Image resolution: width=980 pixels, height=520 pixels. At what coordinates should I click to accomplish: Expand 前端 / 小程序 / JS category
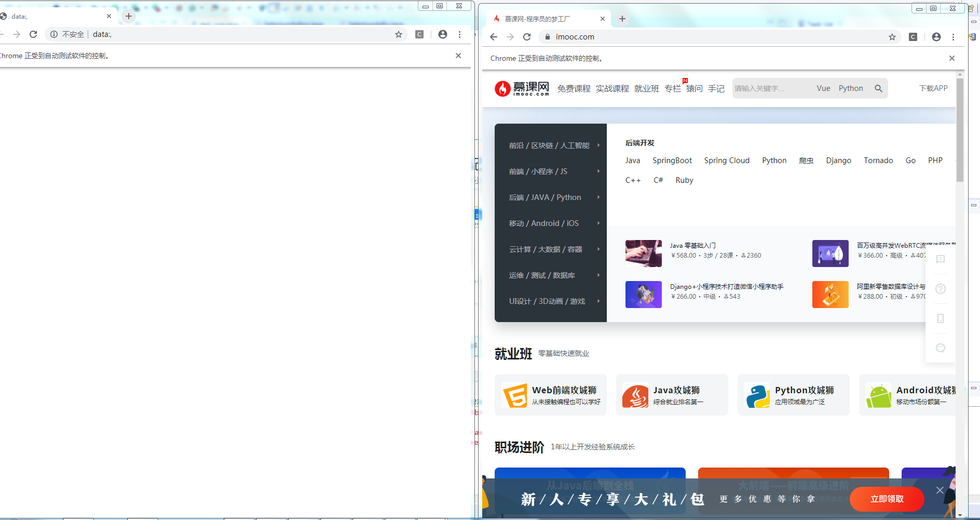pos(551,171)
